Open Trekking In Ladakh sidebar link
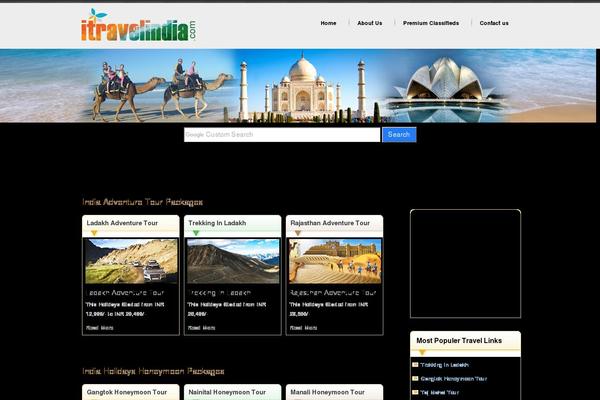The image size is (600, 400). tap(444, 365)
